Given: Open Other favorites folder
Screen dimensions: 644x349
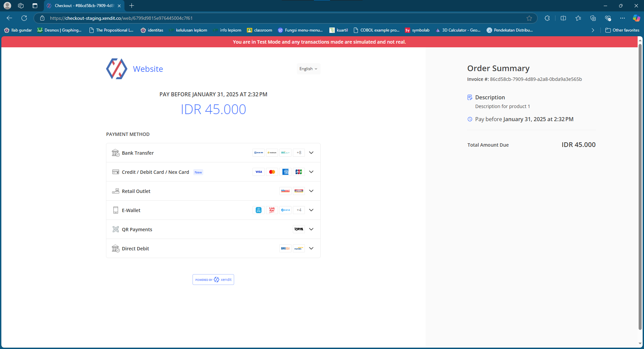Looking at the screenshot, I should [x=622, y=30].
